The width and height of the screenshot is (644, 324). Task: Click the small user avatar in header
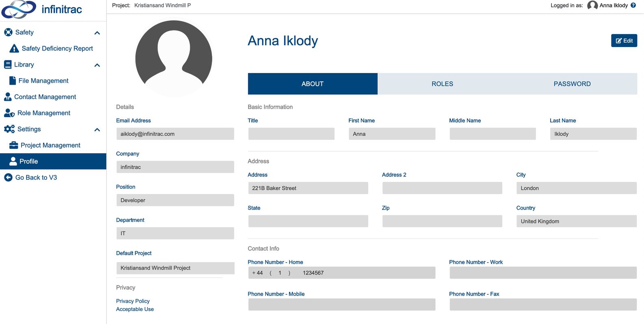592,5
